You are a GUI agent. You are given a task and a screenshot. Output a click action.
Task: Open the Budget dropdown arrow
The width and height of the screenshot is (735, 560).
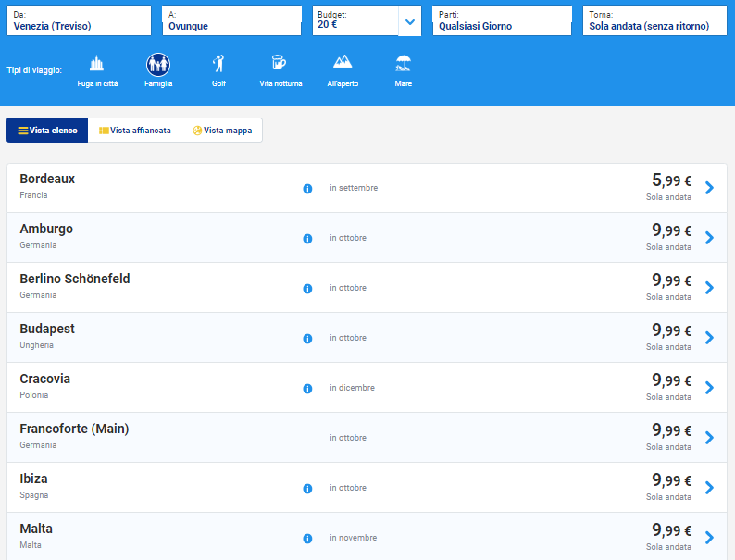point(410,21)
